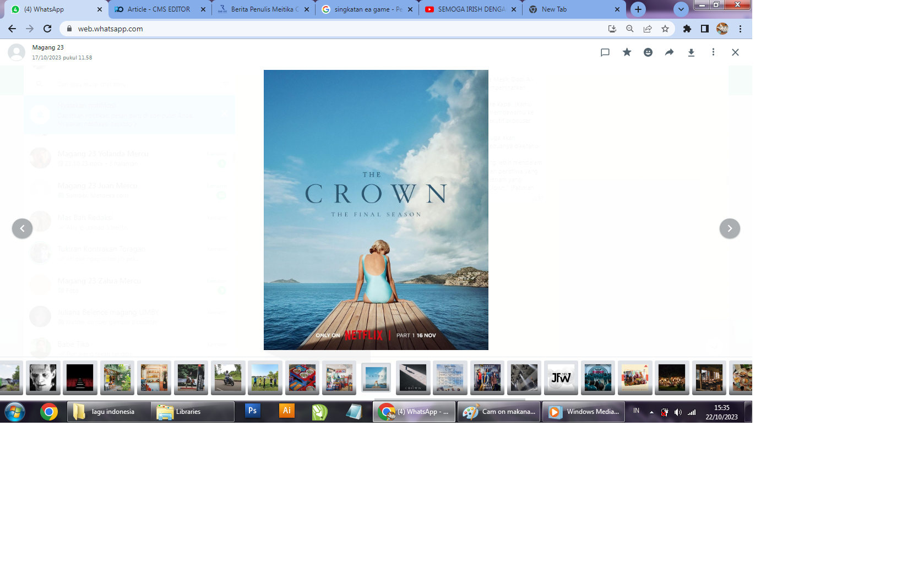Download the displayed image
Screen dimensions: 924x568
[x=691, y=52]
